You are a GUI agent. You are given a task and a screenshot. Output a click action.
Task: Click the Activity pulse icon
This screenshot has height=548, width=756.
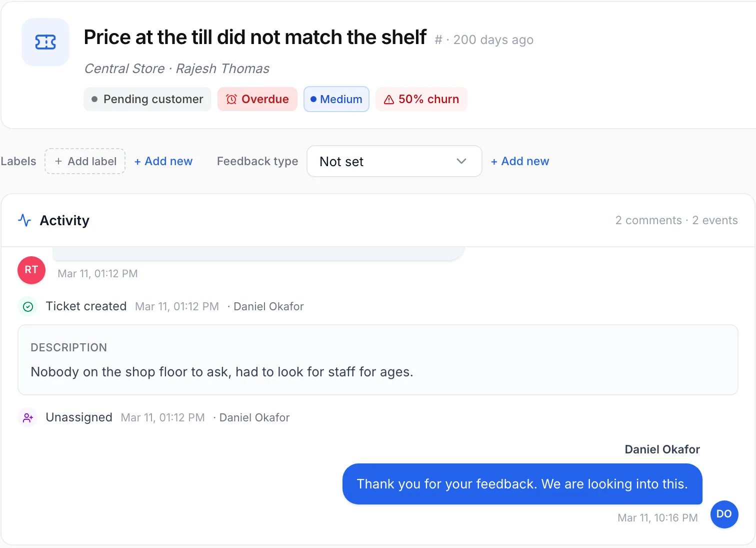[x=24, y=220]
